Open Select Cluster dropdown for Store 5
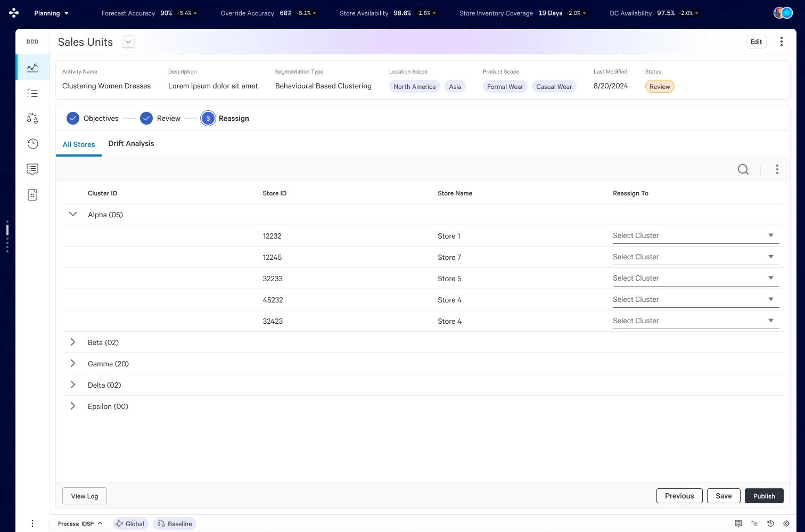Screen dimensions: 805x532 click(696, 279)
